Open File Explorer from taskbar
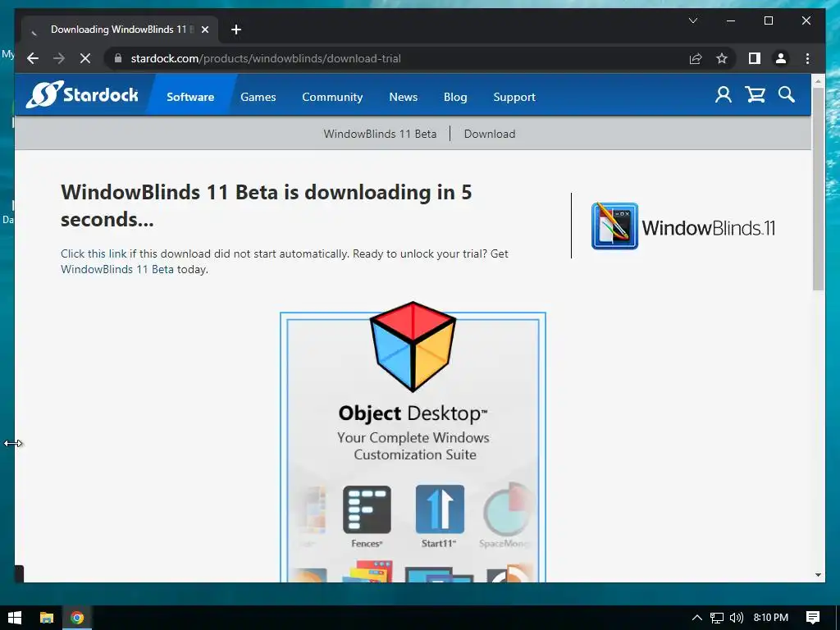840x630 pixels. coord(47,618)
